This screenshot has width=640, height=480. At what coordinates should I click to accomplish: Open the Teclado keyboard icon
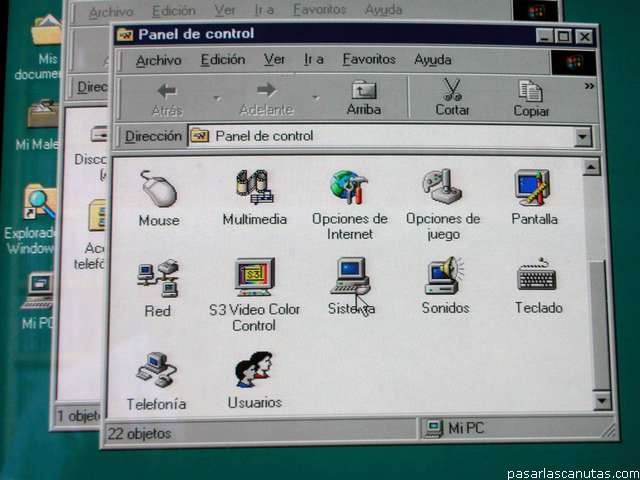coord(538,276)
